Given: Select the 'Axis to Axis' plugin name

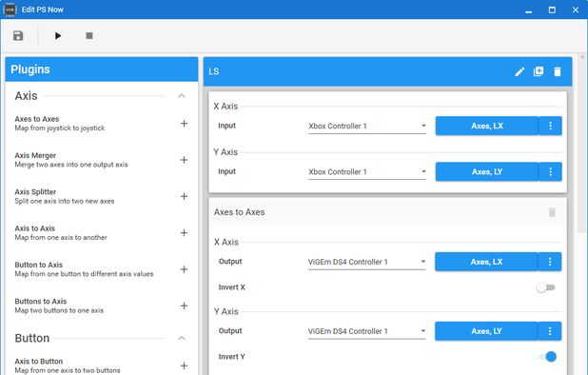Looking at the screenshot, I should coord(34,228).
